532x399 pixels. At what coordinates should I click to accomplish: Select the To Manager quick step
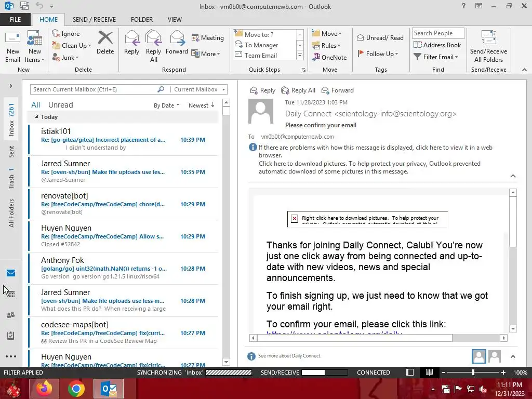(x=264, y=45)
